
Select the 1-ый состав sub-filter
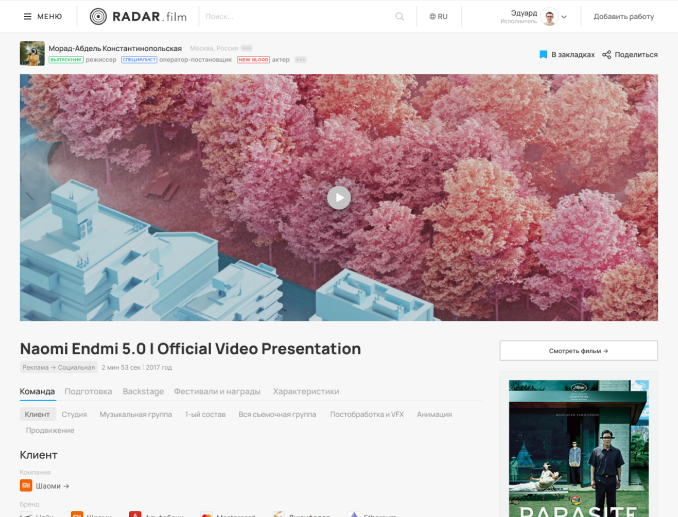point(205,414)
